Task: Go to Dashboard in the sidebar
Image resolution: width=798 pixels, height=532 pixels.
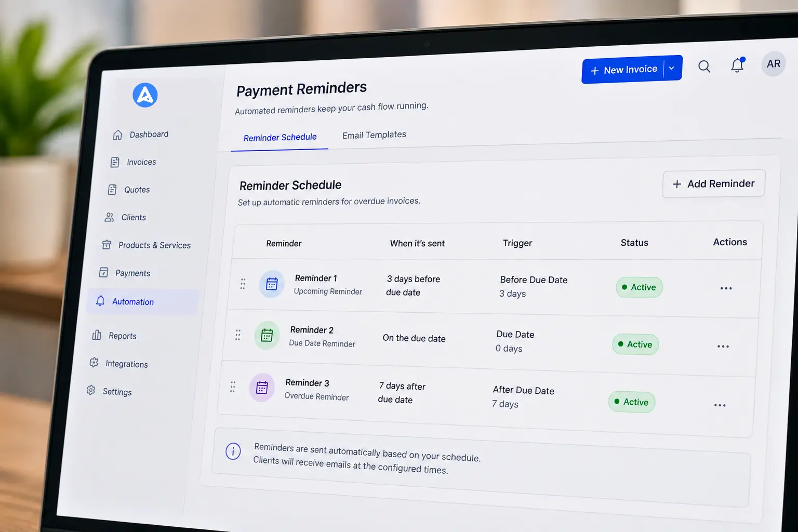Action: point(149,135)
